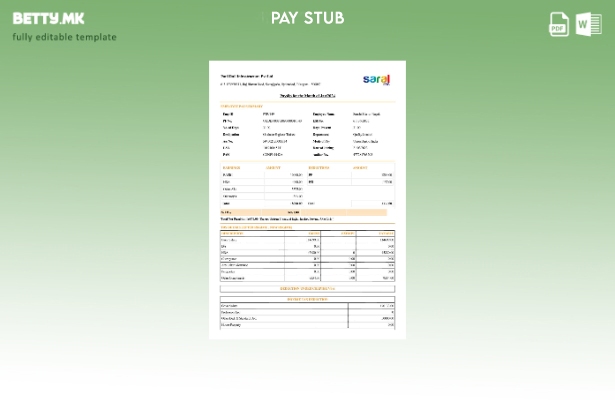Click the PAY STUB title heading
Screen dimensions: 615x400
(307, 18)
